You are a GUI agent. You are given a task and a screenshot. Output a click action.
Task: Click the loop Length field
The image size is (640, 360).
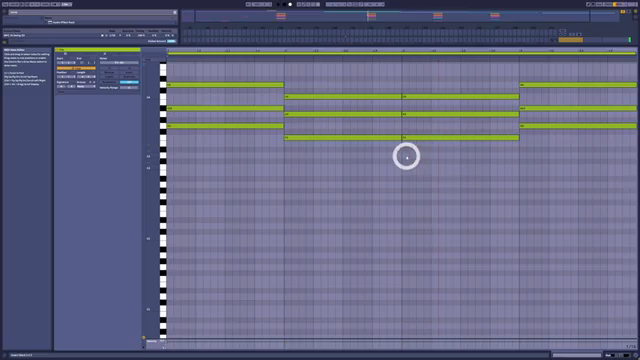point(86,76)
